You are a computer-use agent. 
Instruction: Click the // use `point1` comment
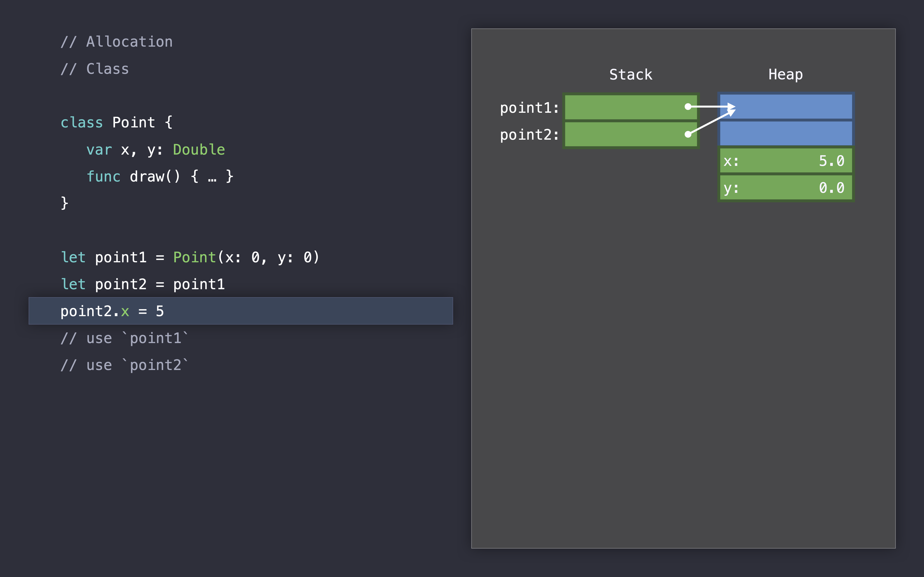coord(124,339)
